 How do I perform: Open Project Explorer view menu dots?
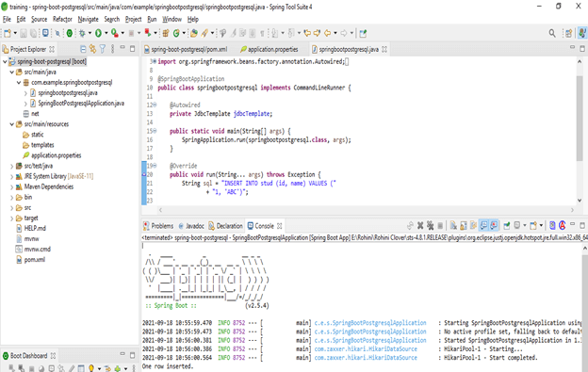tap(112, 49)
